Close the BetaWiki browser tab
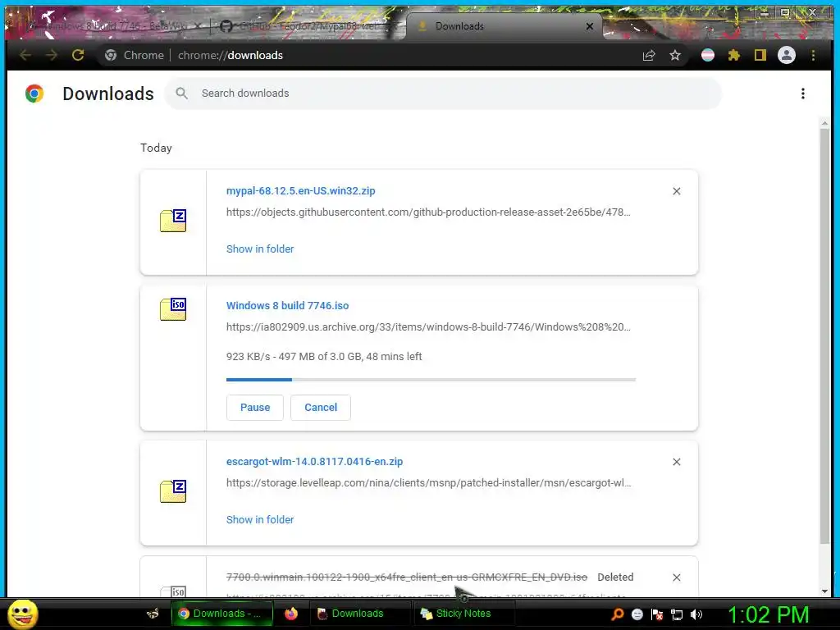 click(198, 25)
